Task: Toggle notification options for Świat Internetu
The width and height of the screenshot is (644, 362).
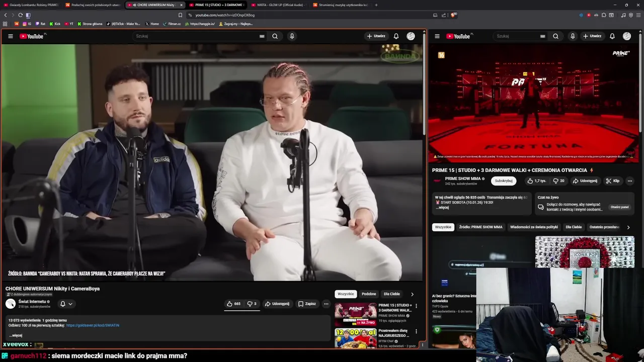Action: click(x=66, y=304)
